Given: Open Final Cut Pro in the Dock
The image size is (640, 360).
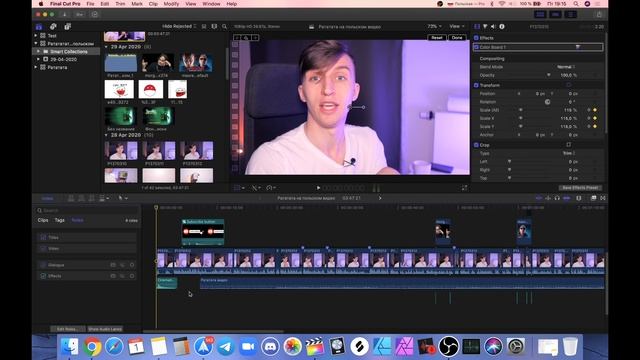Looking at the screenshot, I should tap(315, 347).
